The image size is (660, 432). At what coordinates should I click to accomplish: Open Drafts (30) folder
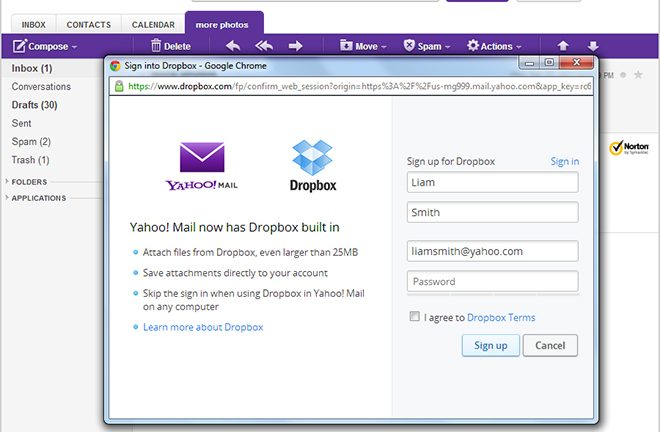pyautogui.click(x=35, y=105)
